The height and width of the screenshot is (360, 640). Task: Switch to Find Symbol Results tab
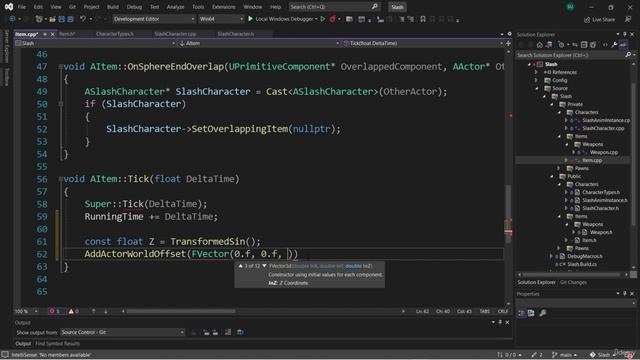point(58,344)
